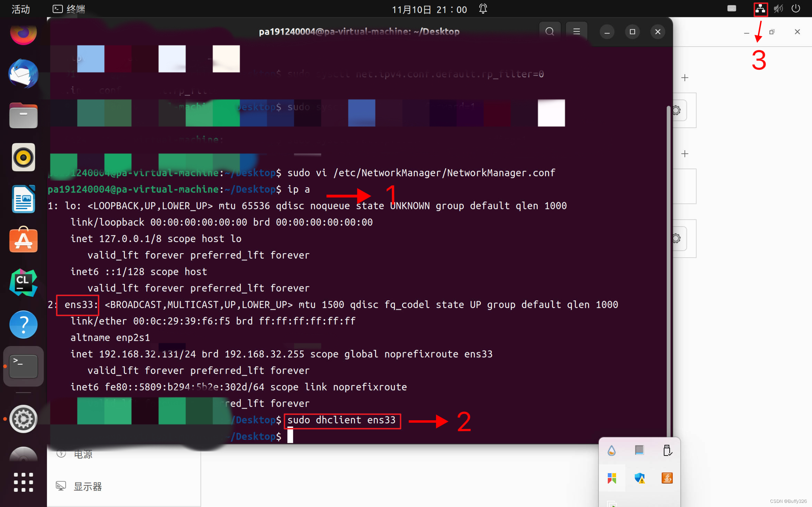Click the Defender shield tray icon
Viewport: 812px width, 507px height.
tap(640, 478)
